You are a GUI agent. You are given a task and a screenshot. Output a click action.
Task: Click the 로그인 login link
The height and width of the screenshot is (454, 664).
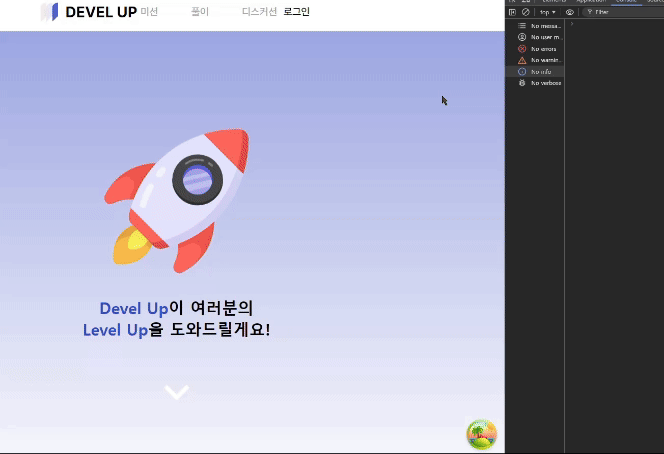coord(296,12)
